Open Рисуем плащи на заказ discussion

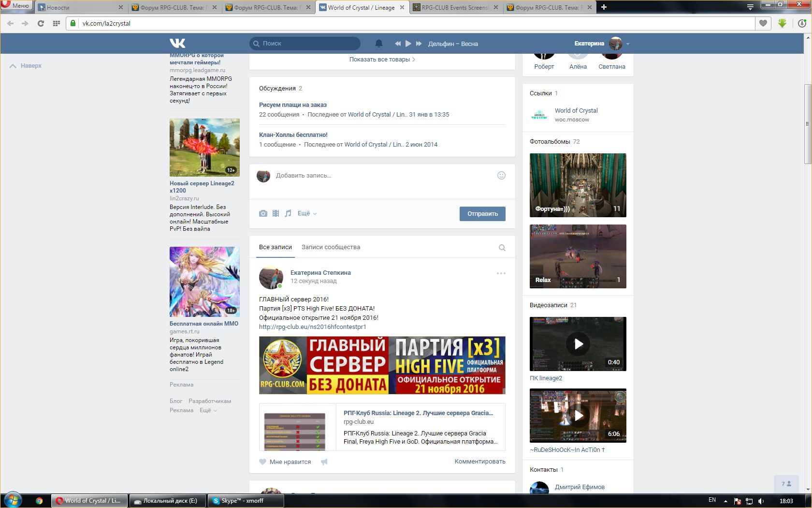(x=293, y=105)
